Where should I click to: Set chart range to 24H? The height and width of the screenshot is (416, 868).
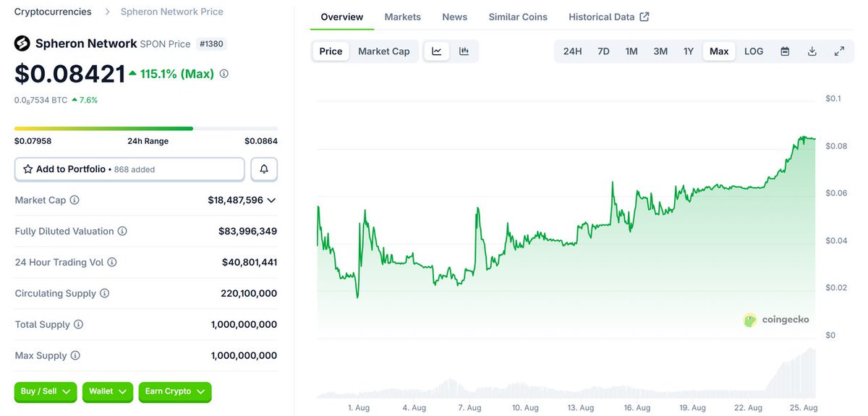pos(572,51)
